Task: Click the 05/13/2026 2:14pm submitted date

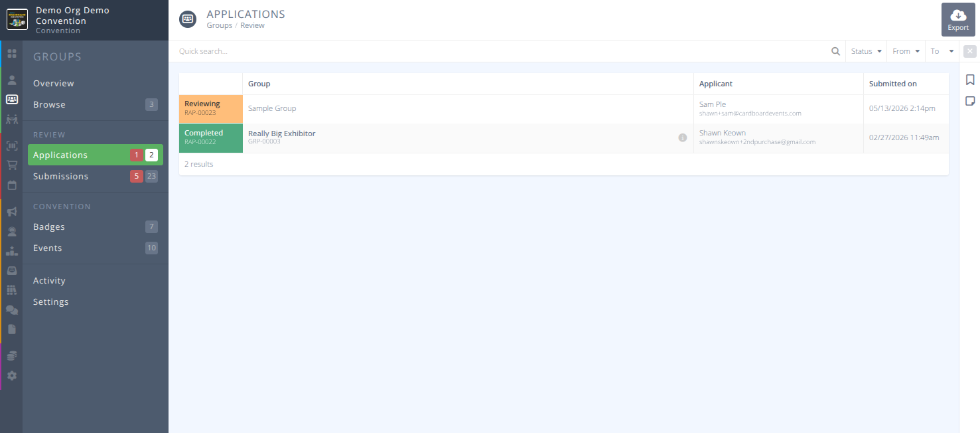Action: point(902,108)
